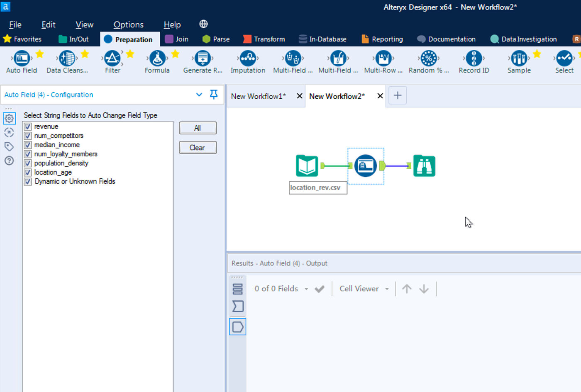The width and height of the screenshot is (581, 392).
Task: Toggle the num_loyalty_members checkbox
Action: point(28,154)
